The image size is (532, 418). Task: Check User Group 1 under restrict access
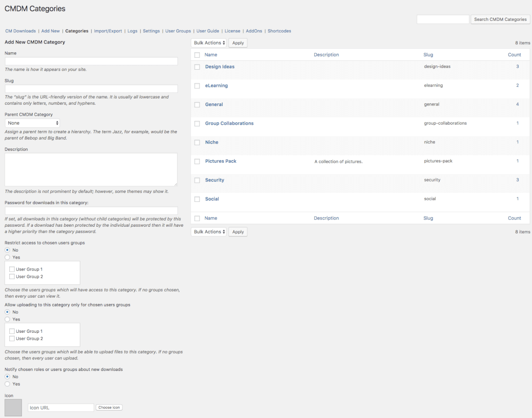point(12,269)
